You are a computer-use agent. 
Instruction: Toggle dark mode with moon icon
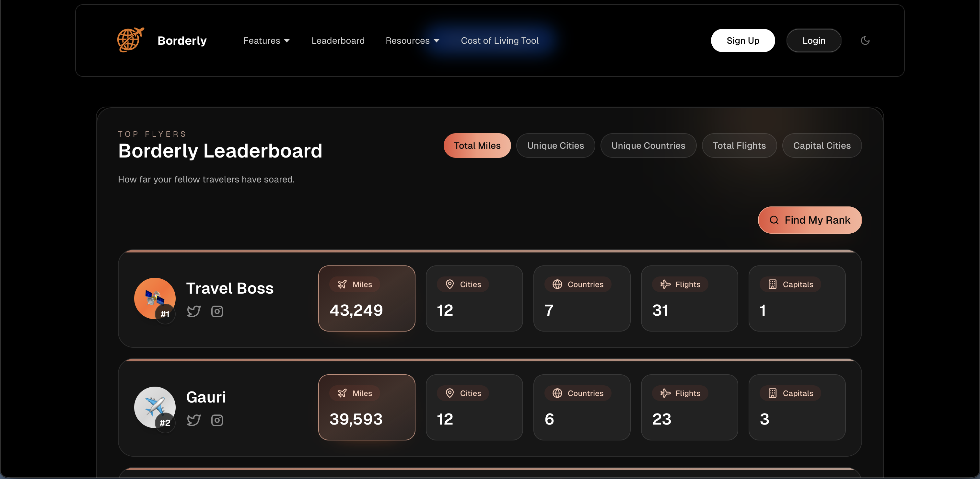pyautogui.click(x=865, y=40)
